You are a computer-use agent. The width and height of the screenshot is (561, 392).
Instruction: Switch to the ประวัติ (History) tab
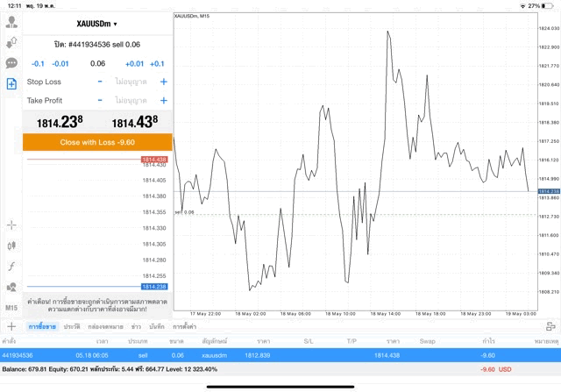[71, 326]
